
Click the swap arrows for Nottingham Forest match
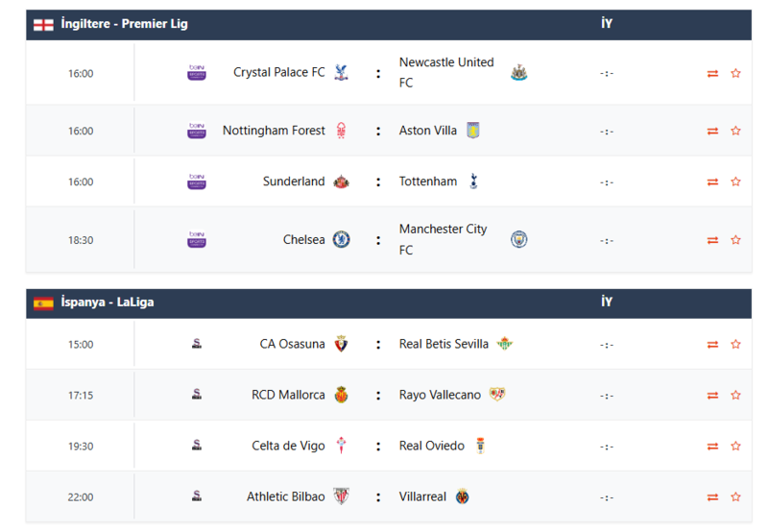coord(712,131)
